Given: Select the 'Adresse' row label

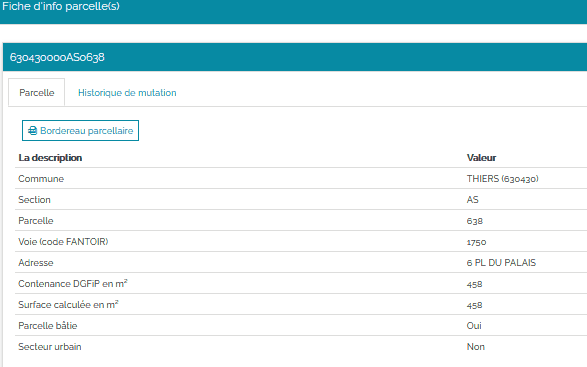Looking at the screenshot, I should [36, 263].
